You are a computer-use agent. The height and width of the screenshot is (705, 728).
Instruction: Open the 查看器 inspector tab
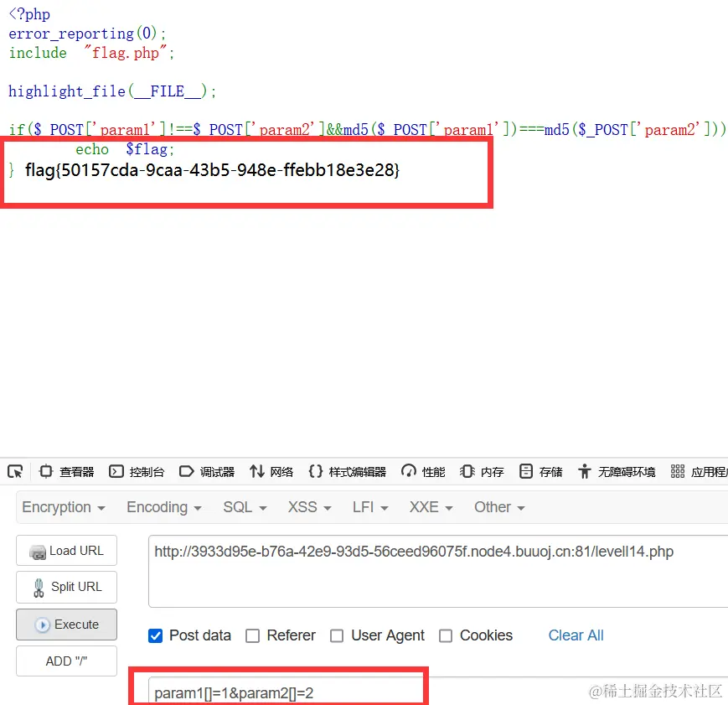(66, 472)
